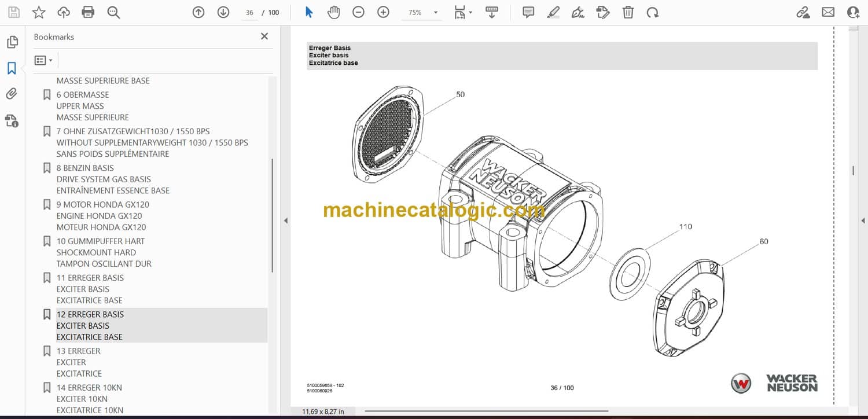Click the bookmarks panel vertical scrollbar
Image resolution: width=868 pixels, height=419 pixels.
(273, 215)
